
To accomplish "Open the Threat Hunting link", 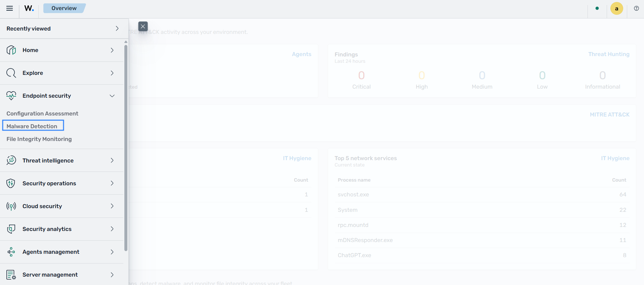I will [x=609, y=54].
